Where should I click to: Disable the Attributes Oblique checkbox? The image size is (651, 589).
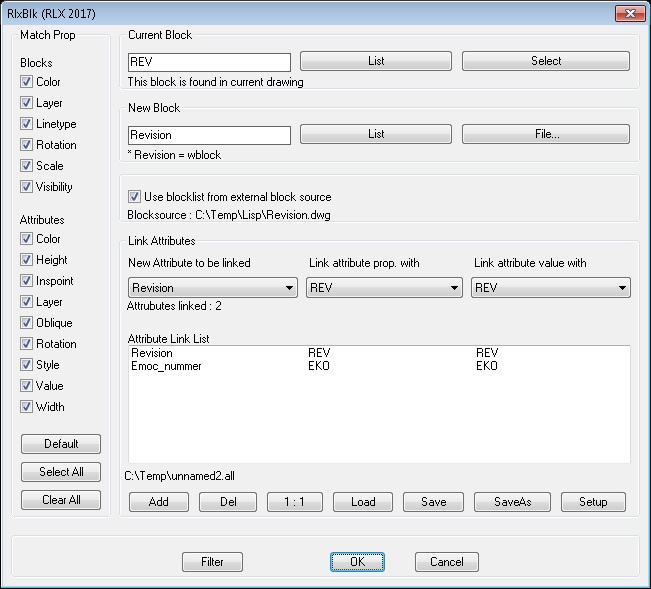click(x=26, y=323)
